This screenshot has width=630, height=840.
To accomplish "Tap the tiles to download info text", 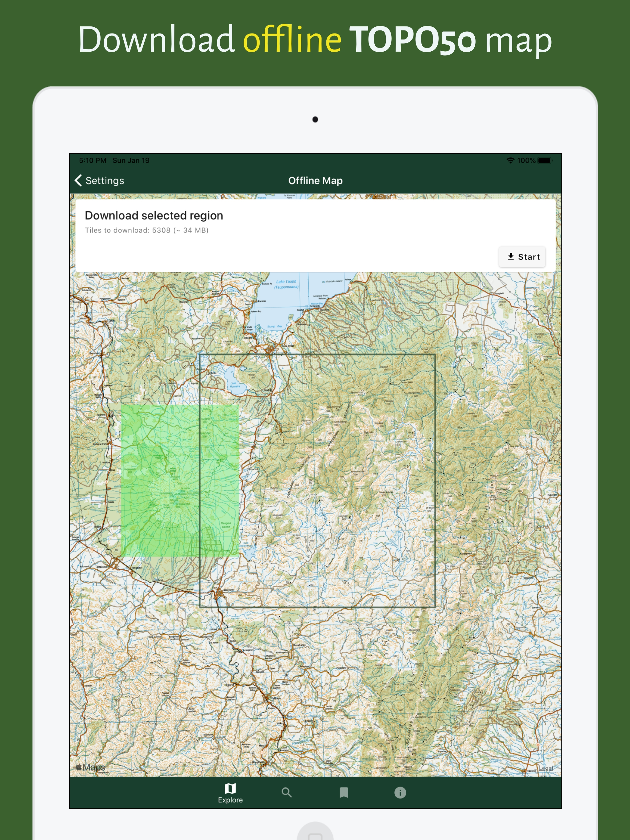I will click(146, 230).
